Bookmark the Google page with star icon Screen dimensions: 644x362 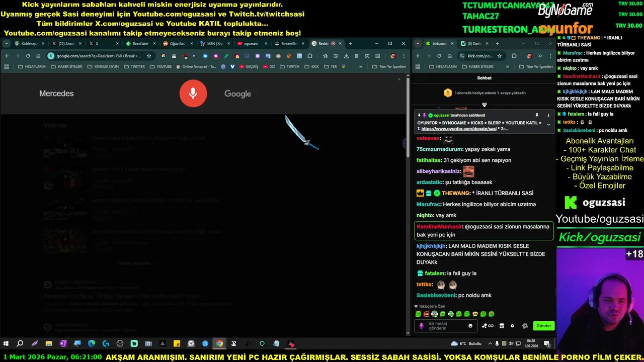coord(149,56)
